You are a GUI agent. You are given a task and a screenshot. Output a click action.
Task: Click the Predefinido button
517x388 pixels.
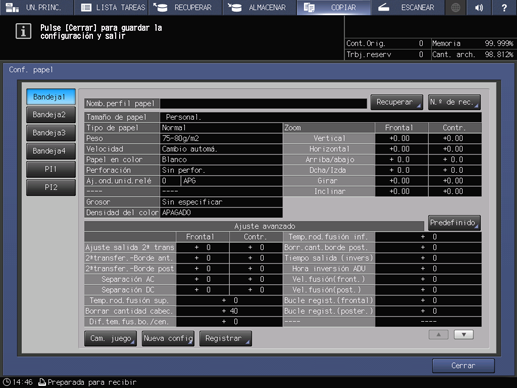click(x=454, y=223)
